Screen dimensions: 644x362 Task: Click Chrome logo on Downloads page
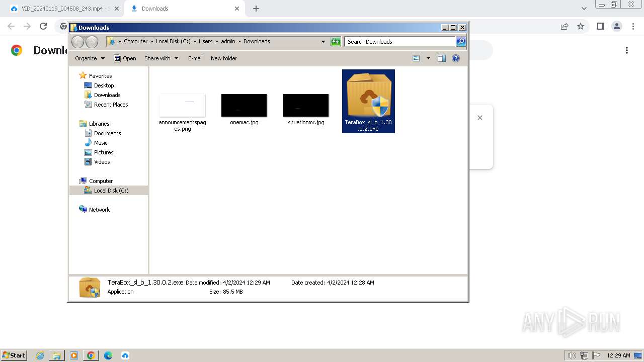click(x=17, y=50)
